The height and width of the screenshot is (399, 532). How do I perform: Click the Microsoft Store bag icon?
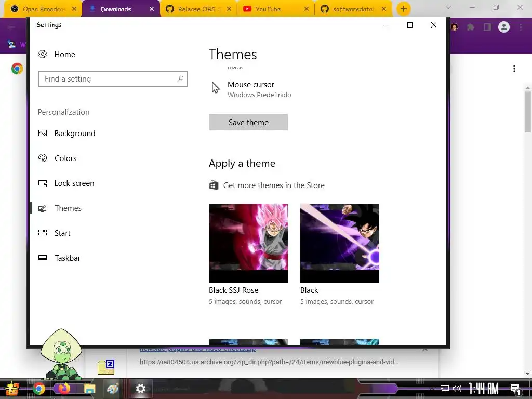coord(214,185)
